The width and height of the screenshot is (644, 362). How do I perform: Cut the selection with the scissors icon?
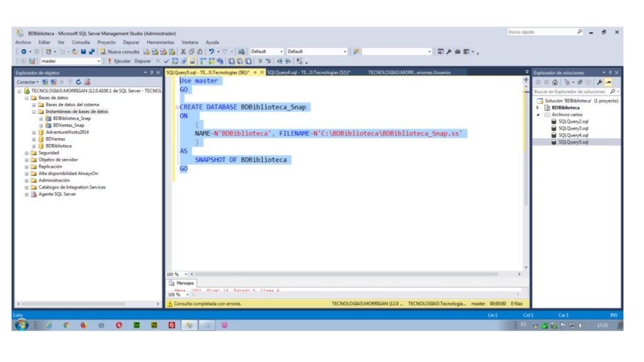183,52
